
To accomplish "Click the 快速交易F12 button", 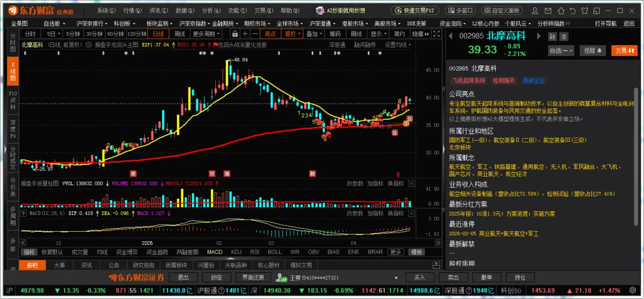I will pos(415,10).
